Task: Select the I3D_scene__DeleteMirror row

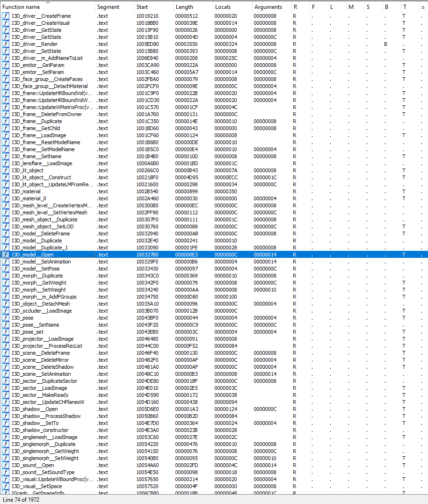Action: (x=47, y=360)
